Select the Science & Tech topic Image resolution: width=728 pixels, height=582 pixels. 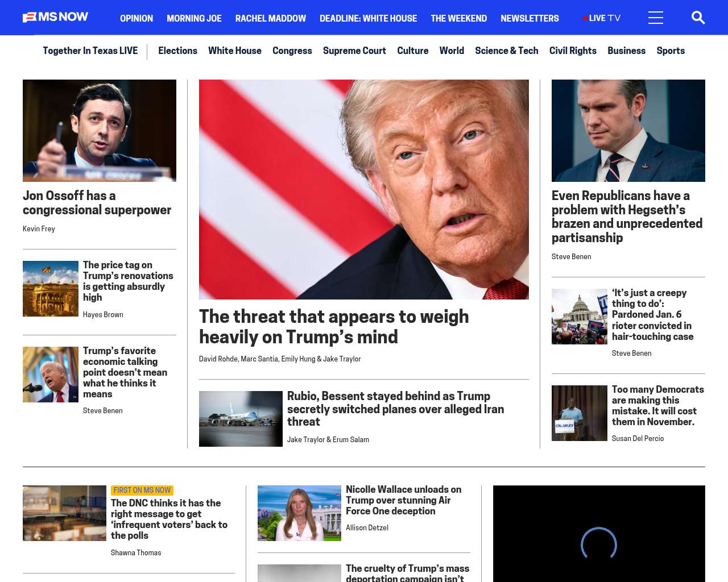[x=507, y=51]
